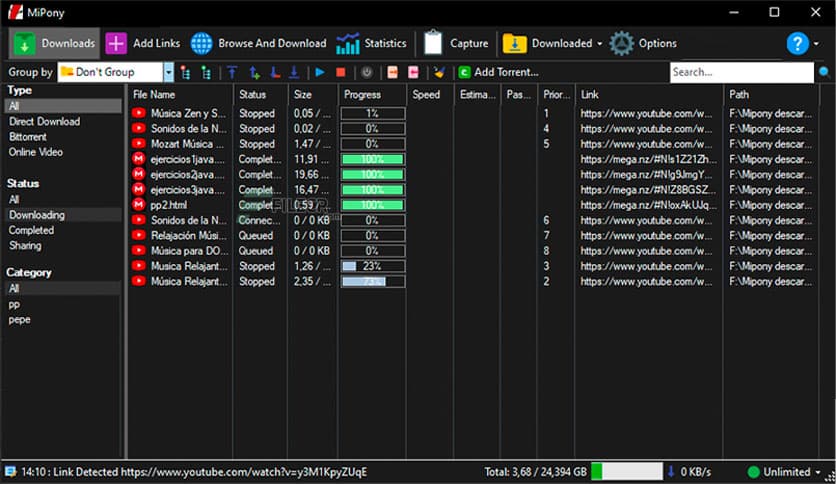Open the Unlimited speed limit dropdown
The width and height of the screenshot is (836, 484).
784,472
